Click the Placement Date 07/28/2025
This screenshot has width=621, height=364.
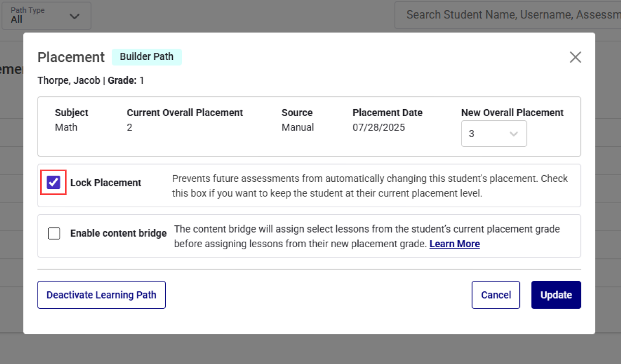tap(379, 127)
